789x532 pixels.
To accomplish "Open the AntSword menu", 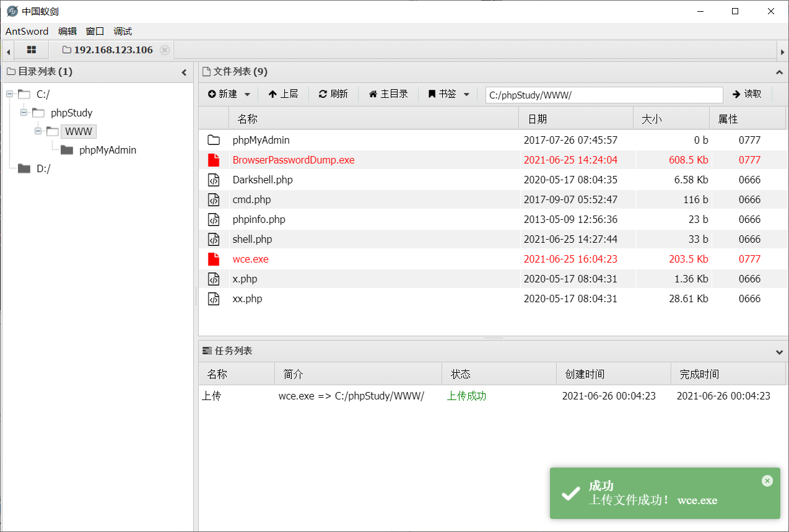I will coord(27,32).
